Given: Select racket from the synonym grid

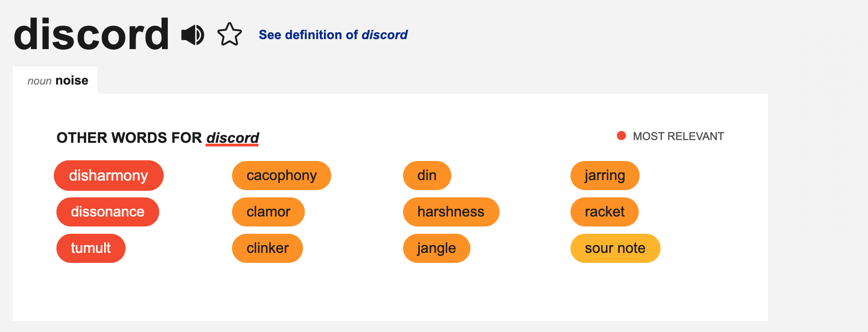Looking at the screenshot, I should tap(605, 211).
